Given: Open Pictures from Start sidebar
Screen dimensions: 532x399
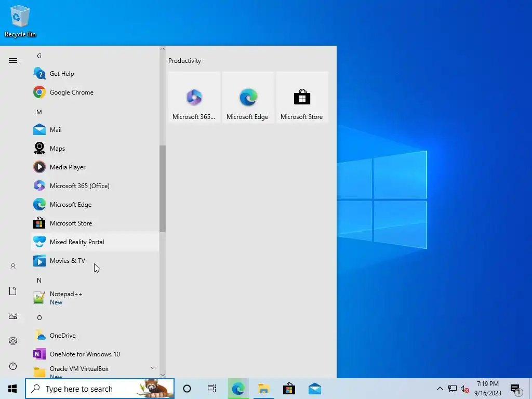Looking at the screenshot, I should point(13,316).
